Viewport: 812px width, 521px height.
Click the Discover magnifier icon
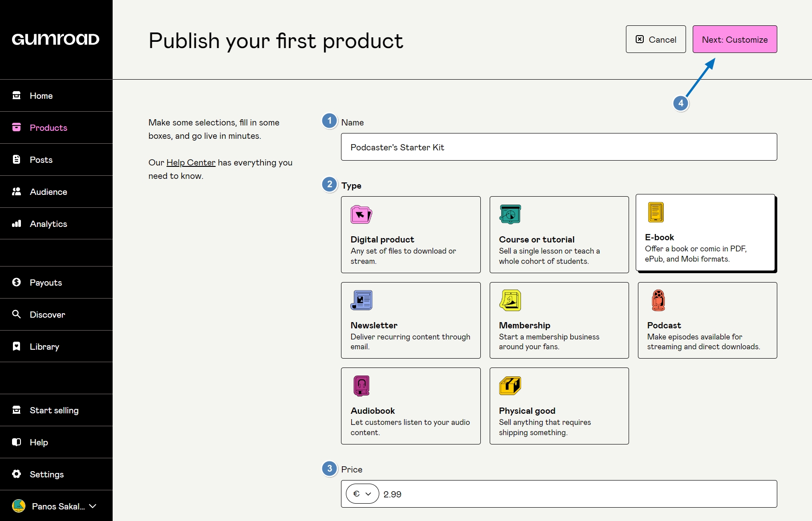click(16, 315)
